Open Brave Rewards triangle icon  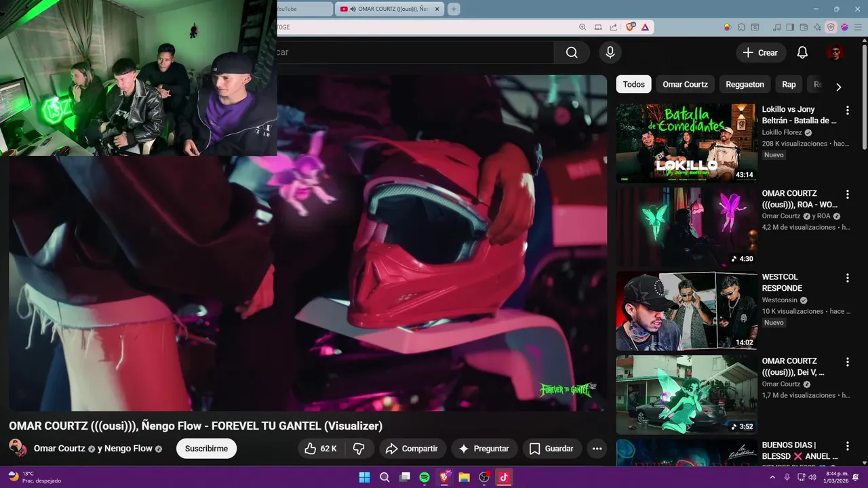point(645,27)
